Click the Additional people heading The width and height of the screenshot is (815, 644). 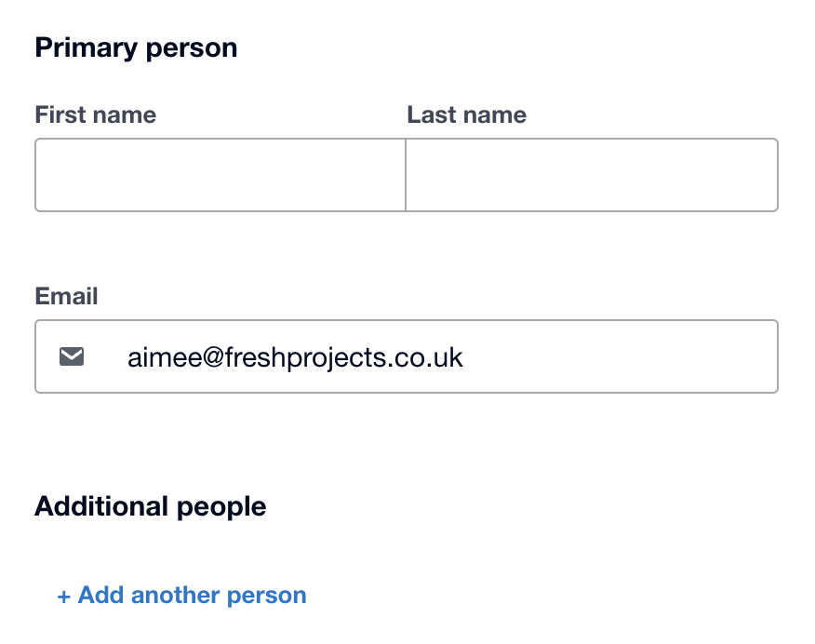click(151, 506)
